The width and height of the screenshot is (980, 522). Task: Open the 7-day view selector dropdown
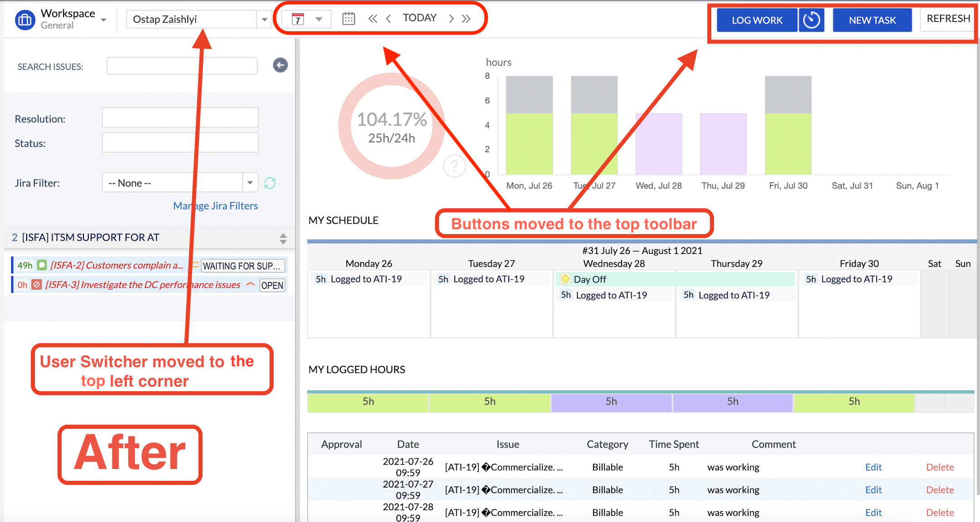pyautogui.click(x=319, y=19)
